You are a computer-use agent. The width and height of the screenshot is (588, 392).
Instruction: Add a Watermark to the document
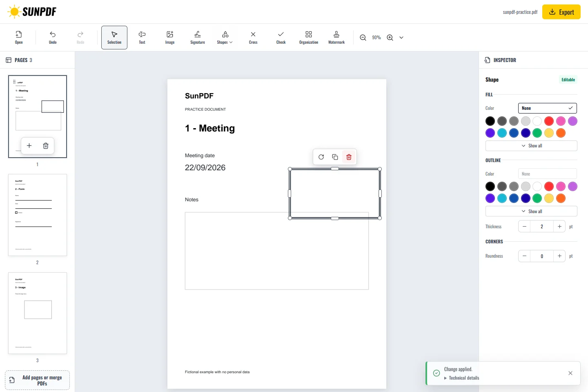[336, 38]
